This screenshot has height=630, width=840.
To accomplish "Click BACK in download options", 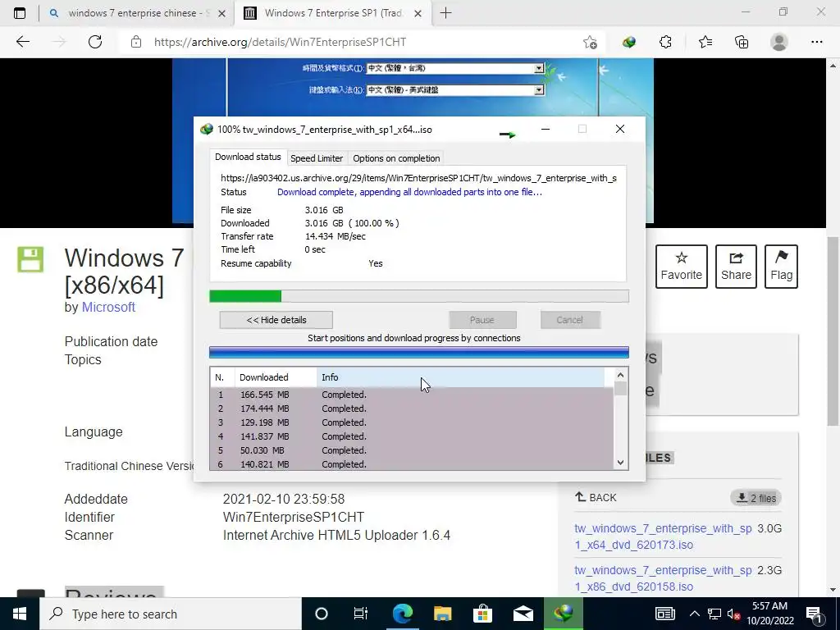I will click(596, 497).
